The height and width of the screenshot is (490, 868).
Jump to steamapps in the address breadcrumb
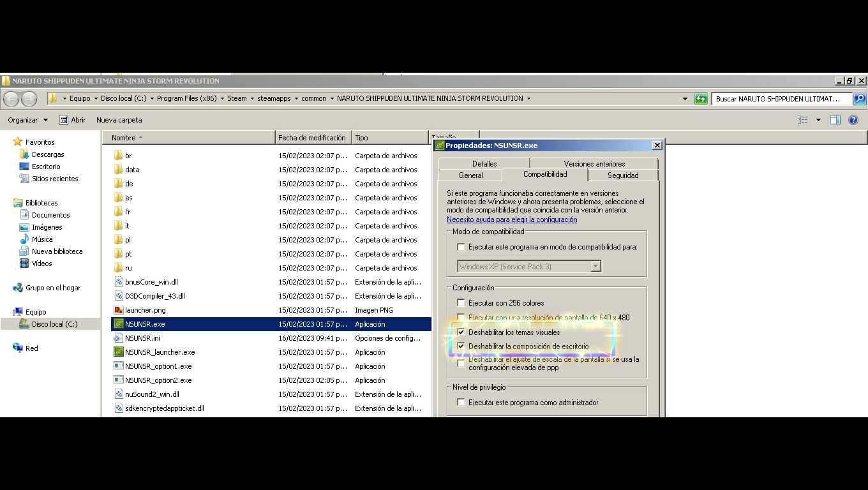coord(274,99)
